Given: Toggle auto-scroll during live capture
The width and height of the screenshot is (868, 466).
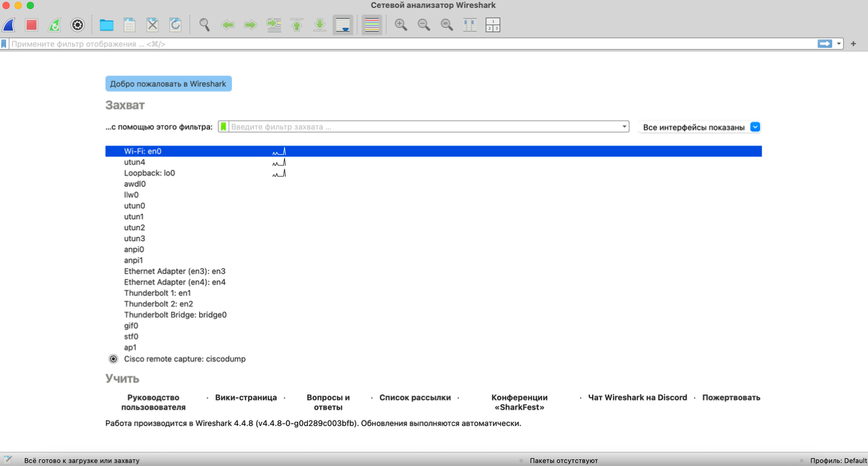Looking at the screenshot, I should 343,25.
